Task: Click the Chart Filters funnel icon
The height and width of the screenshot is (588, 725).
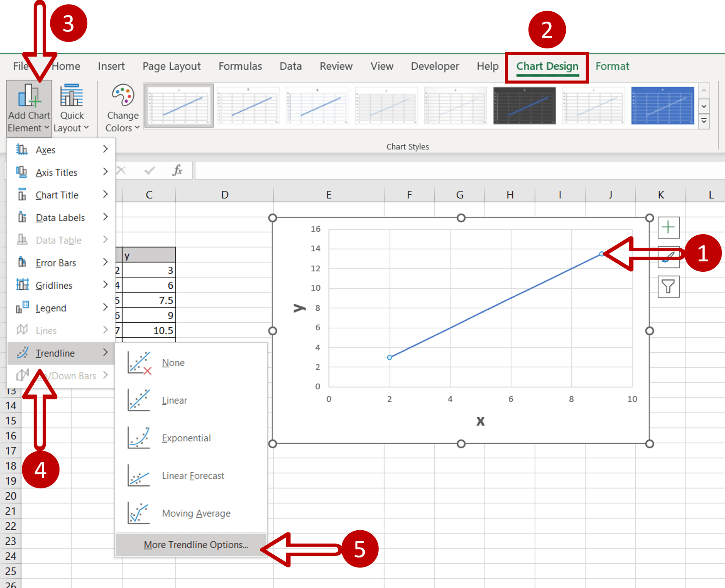Action: (x=668, y=286)
